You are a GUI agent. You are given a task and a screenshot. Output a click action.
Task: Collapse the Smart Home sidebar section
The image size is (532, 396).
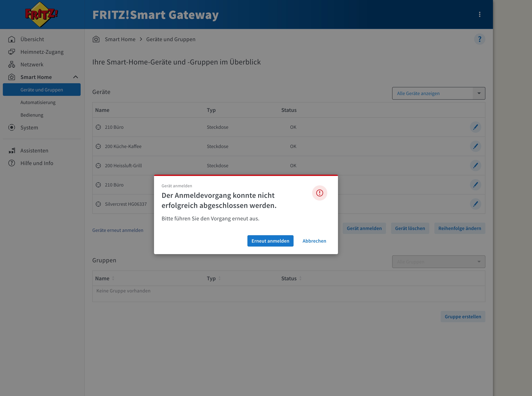click(75, 77)
